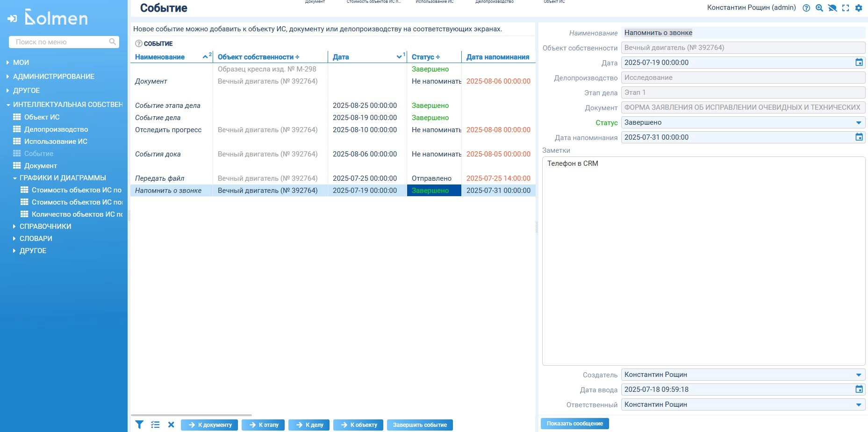Open Делопроизводство in the sidebar menu

click(56, 129)
